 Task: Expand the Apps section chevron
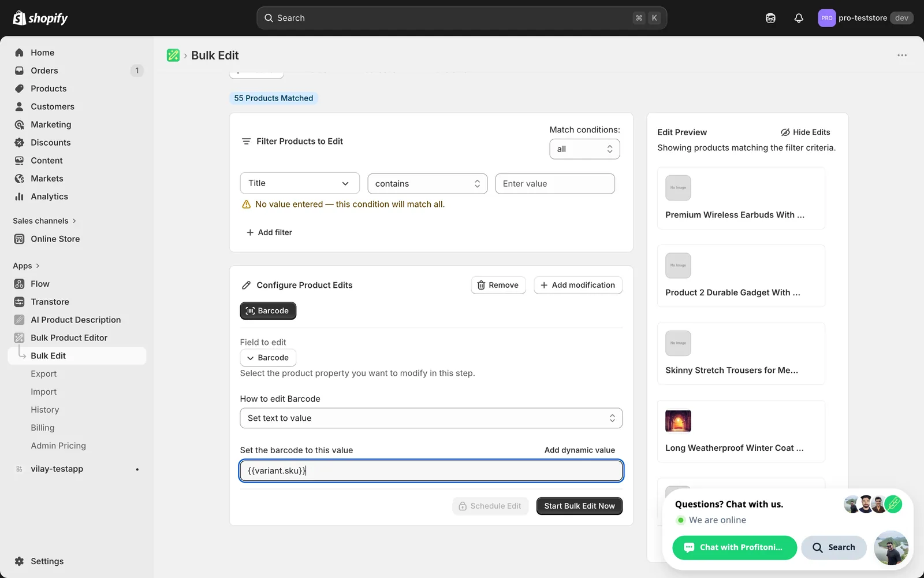38,266
